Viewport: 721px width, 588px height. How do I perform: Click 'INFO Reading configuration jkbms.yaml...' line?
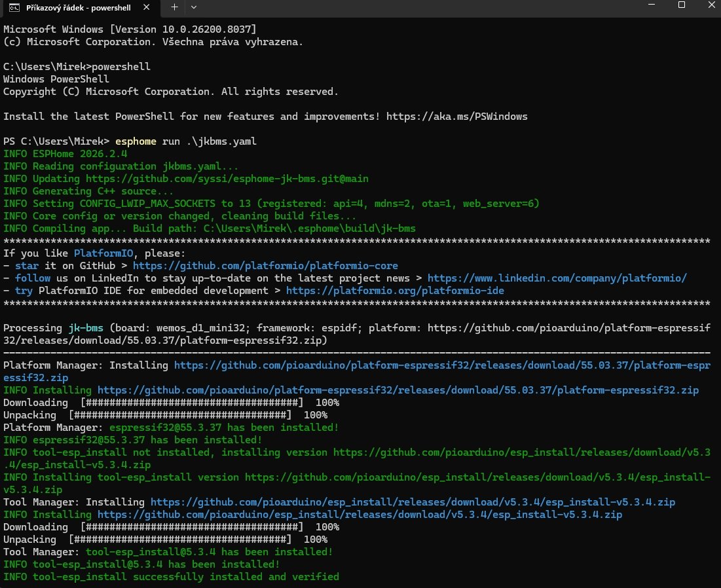[120, 166]
